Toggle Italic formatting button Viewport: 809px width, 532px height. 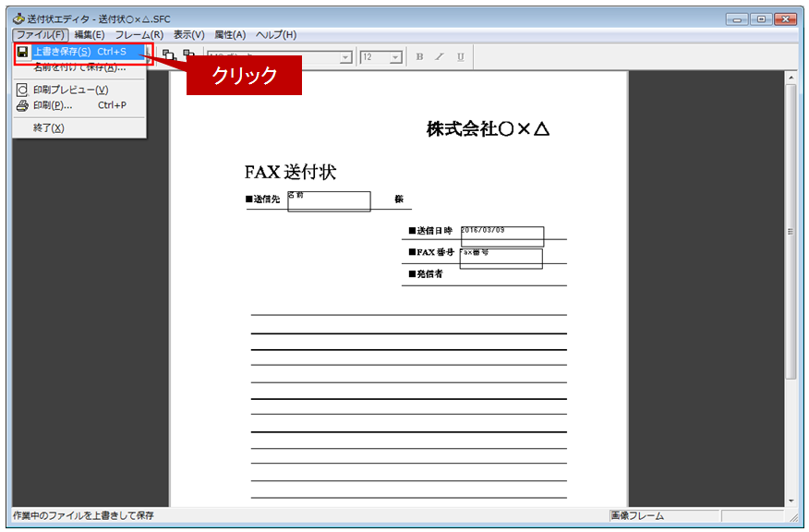pos(440,56)
